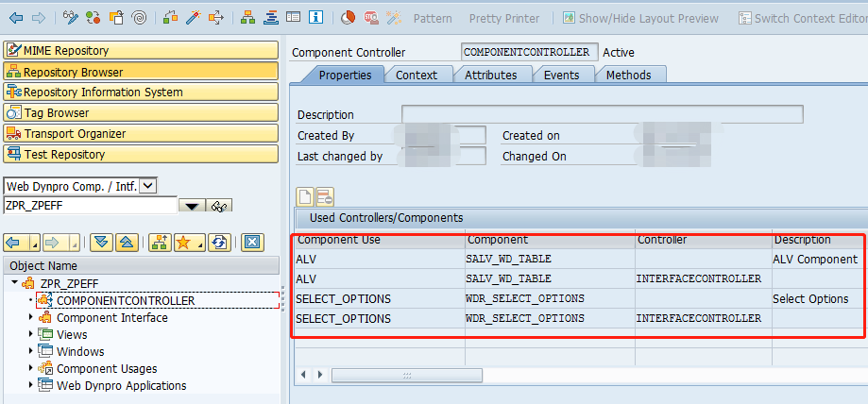The width and height of the screenshot is (868, 404).
Task: Click the Refresh Object List icon
Action: tap(219, 243)
